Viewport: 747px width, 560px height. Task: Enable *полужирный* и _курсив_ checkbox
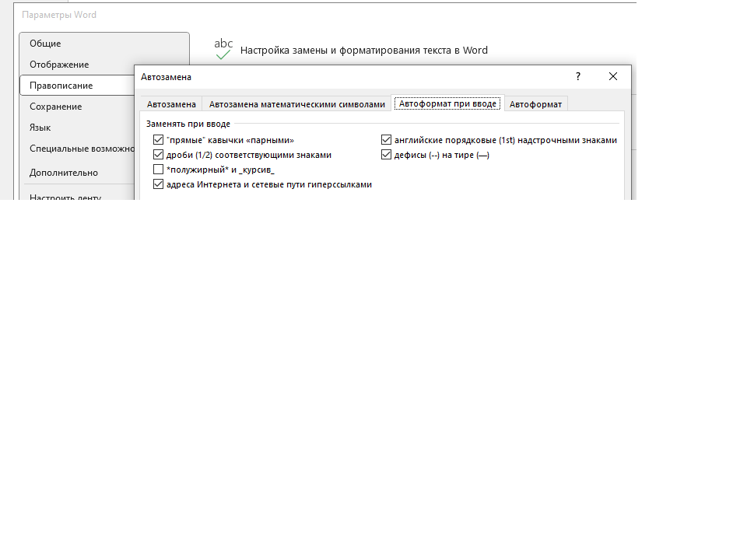(158, 170)
